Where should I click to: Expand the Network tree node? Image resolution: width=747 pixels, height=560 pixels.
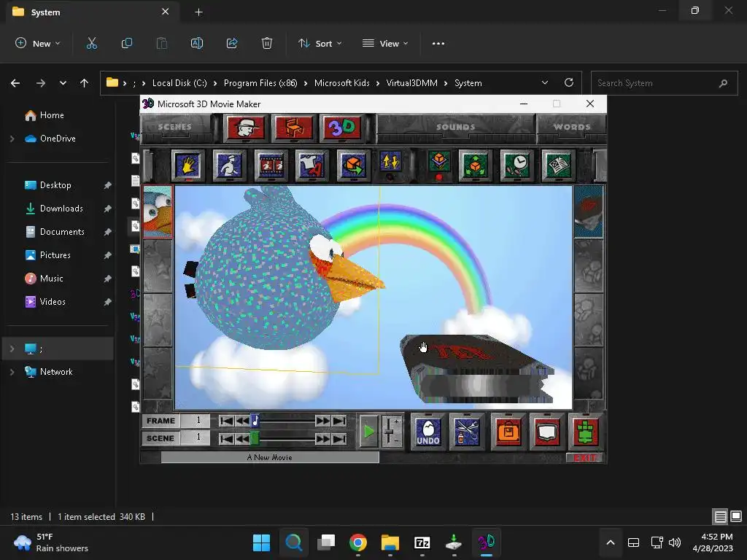[12, 372]
